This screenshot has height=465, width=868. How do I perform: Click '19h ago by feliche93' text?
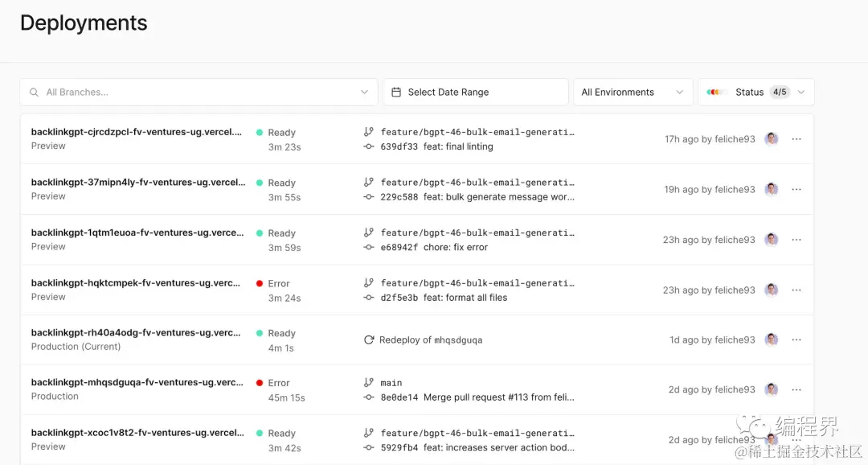pos(710,190)
